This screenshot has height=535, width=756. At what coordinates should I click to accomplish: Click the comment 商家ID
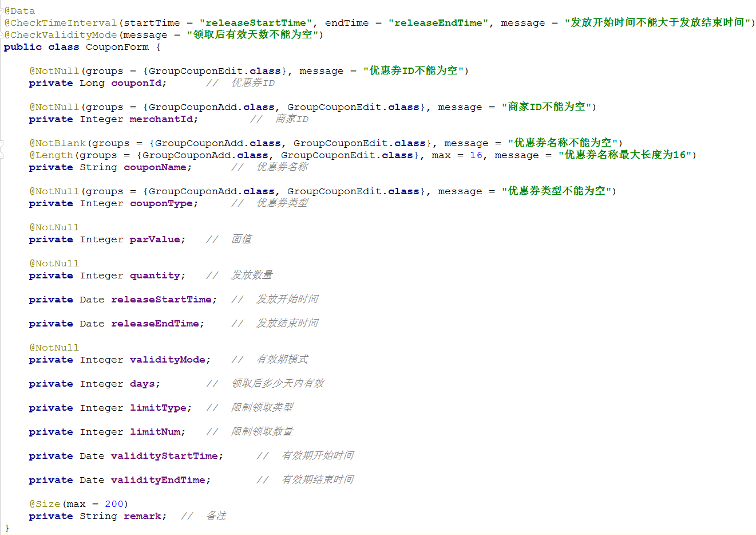[x=292, y=119]
